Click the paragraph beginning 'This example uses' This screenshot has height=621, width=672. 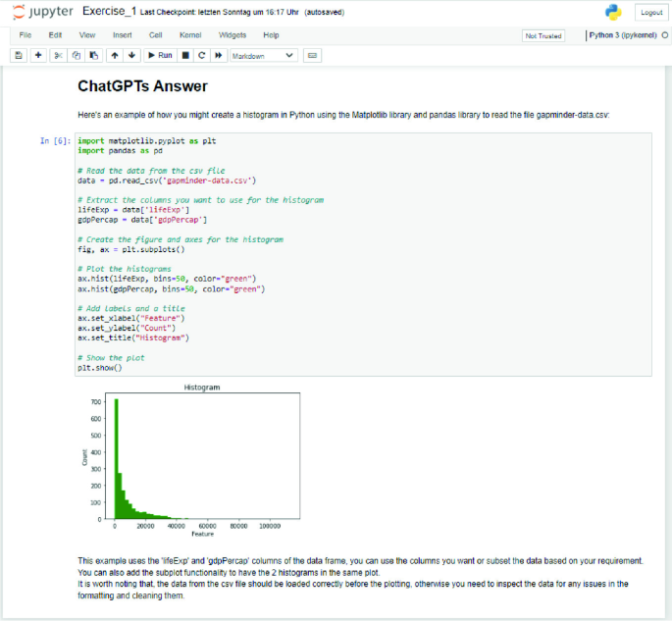point(360,567)
